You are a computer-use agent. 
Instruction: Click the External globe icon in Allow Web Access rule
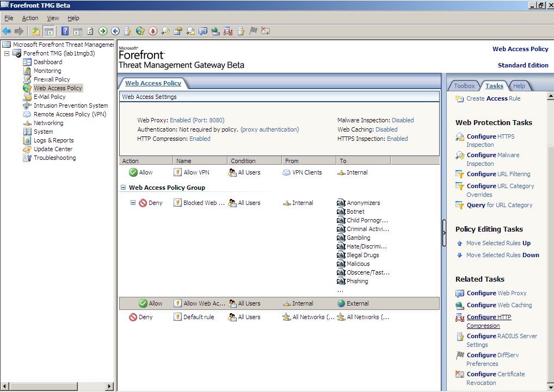pyautogui.click(x=341, y=303)
